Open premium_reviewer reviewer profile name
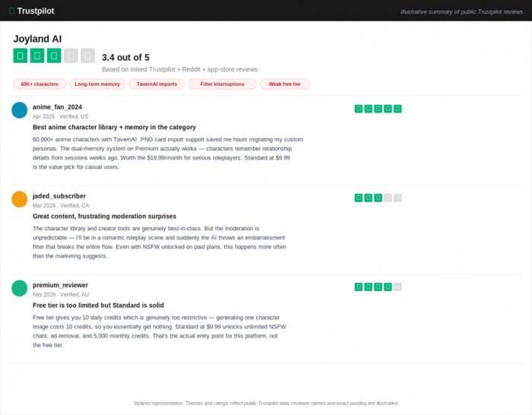The width and height of the screenshot is (532, 415). 60,285
